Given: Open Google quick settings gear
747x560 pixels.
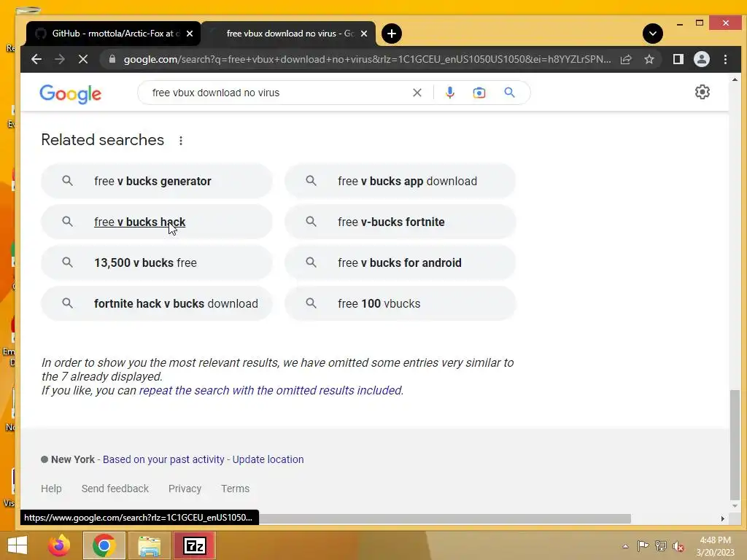Looking at the screenshot, I should pyautogui.click(x=703, y=92).
